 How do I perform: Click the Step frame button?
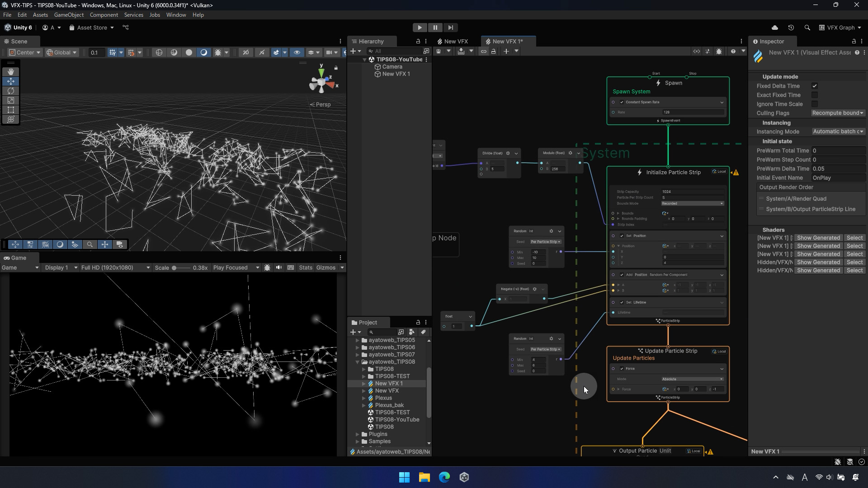[451, 28]
